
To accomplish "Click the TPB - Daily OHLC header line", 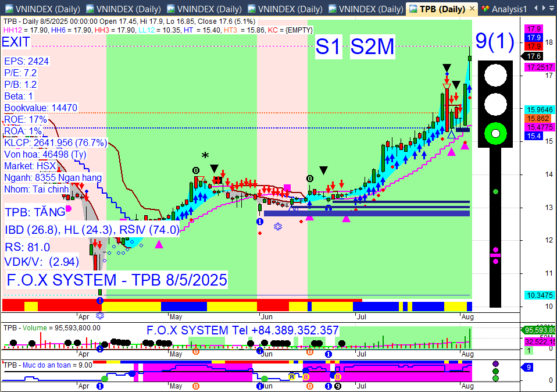I will pyautogui.click(x=129, y=22).
